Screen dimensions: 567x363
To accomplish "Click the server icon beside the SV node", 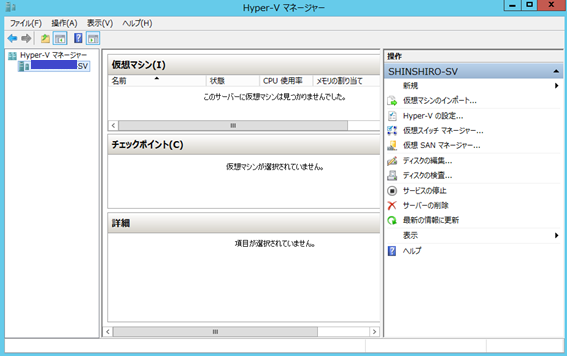I will coord(24,66).
